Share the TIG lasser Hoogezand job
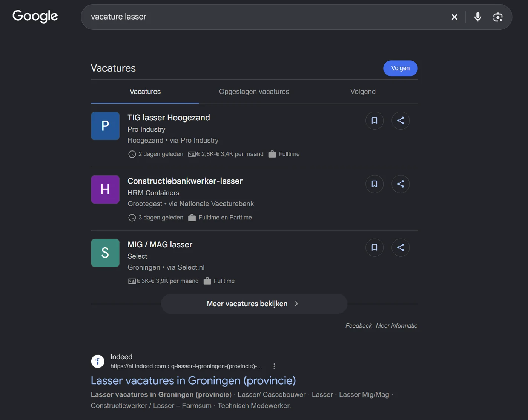 click(401, 121)
